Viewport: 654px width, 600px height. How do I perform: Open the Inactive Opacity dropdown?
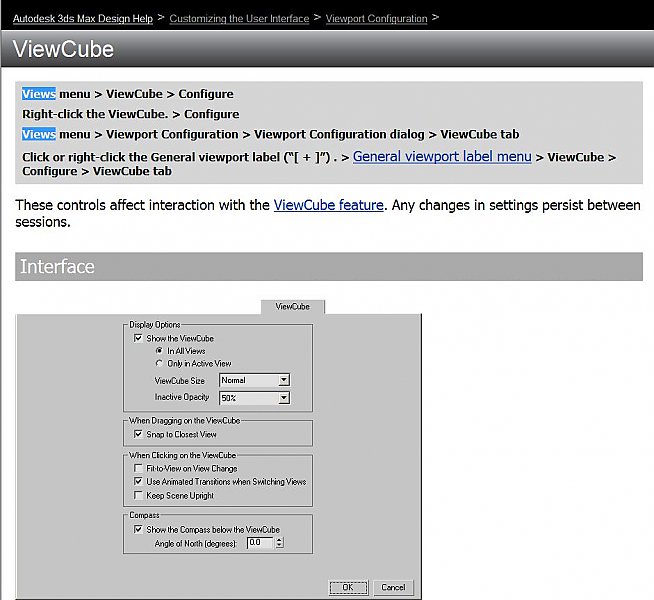pos(254,398)
